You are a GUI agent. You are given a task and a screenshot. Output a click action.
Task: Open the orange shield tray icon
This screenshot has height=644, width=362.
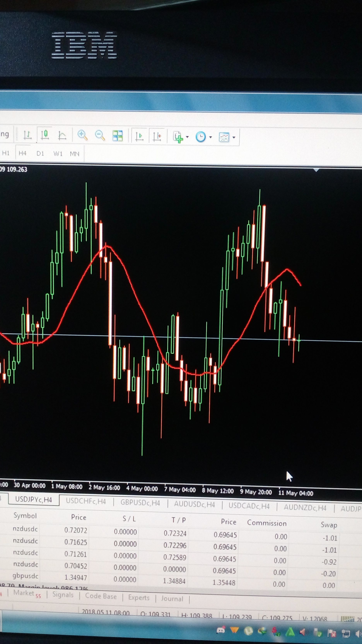pos(234,630)
